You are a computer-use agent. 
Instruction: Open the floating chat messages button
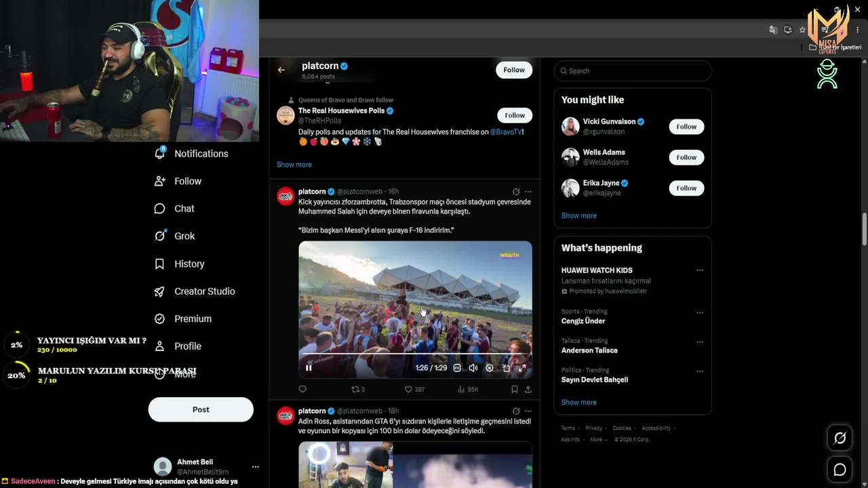(x=840, y=470)
